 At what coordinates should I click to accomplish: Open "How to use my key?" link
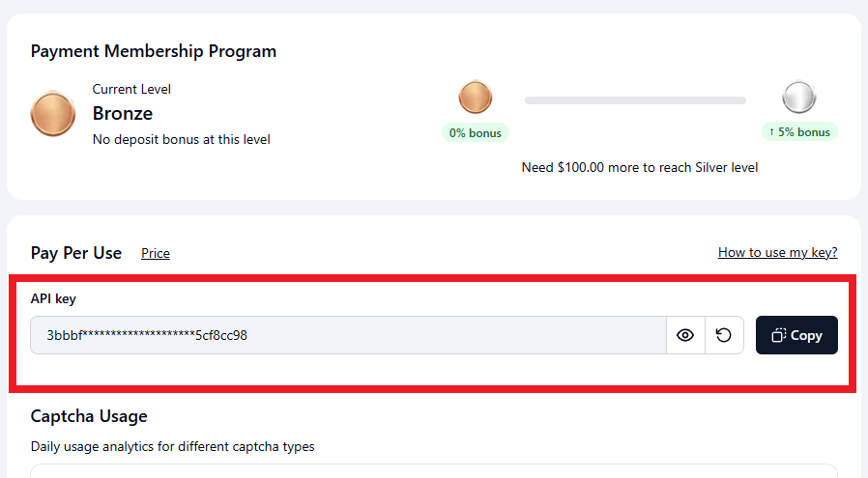[x=777, y=252]
